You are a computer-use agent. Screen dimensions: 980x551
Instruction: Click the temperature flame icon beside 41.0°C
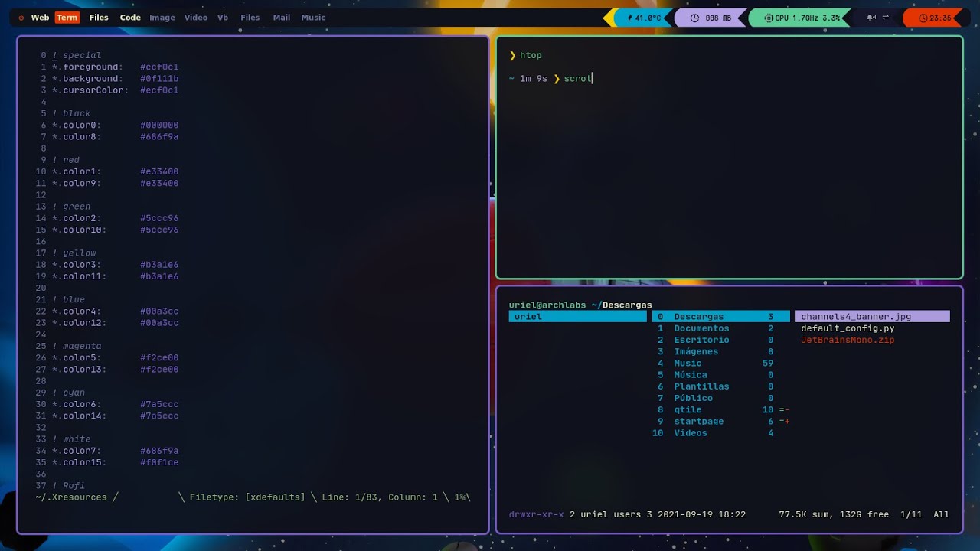[630, 18]
